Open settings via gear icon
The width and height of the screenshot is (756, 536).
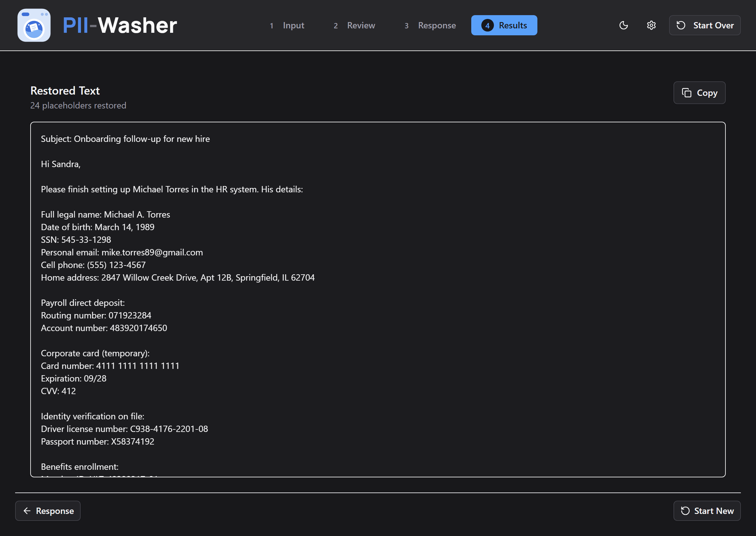pyautogui.click(x=651, y=25)
